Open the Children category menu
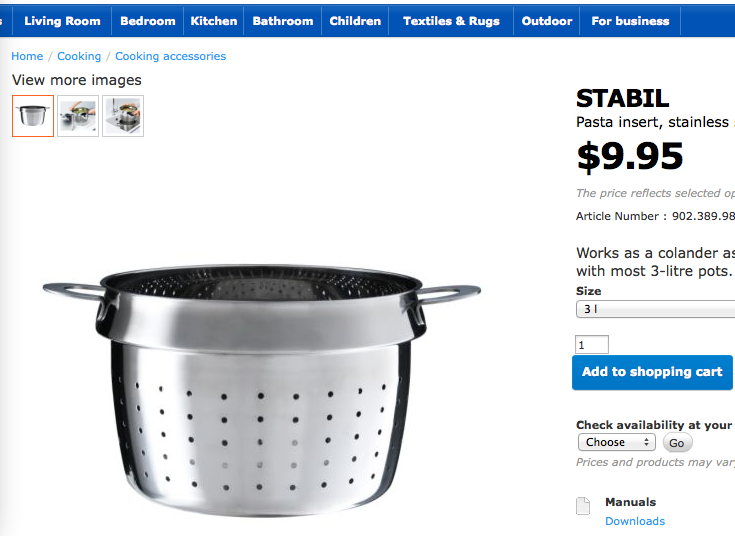Viewport: 735px width, 536px height. [355, 21]
